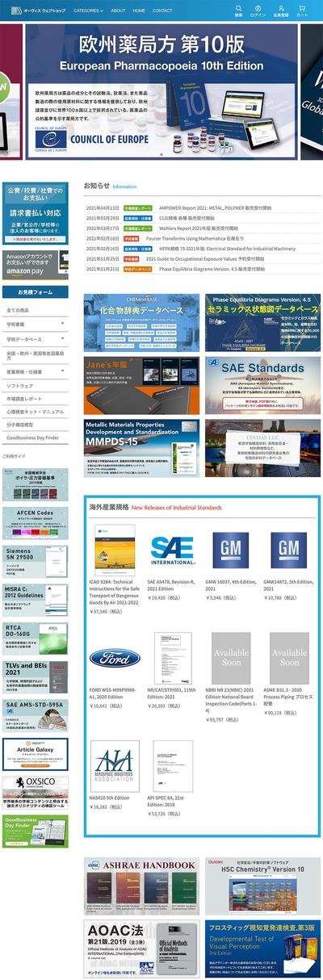Open Phase Equilibria Diagrams Version 4.5 news
This screenshot has height=980, width=323.
(x=211, y=268)
